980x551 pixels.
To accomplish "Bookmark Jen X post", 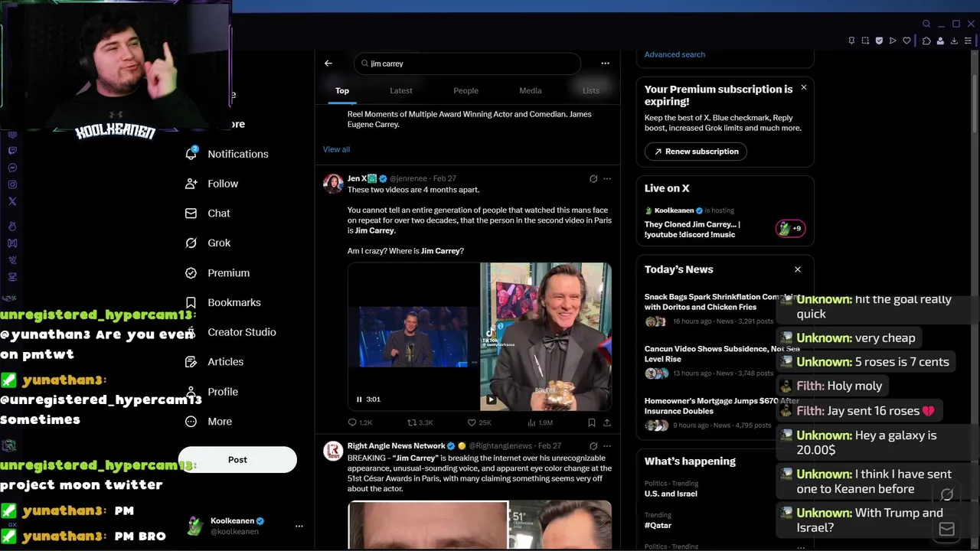I will tap(592, 422).
